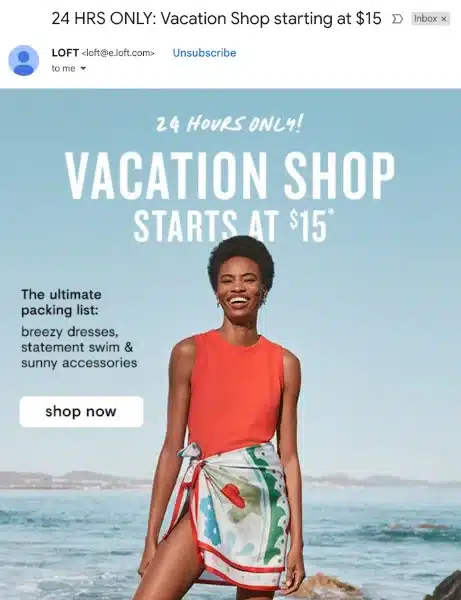461x600 pixels.
Task: Click the 'shop now' button
Action: [81, 412]
